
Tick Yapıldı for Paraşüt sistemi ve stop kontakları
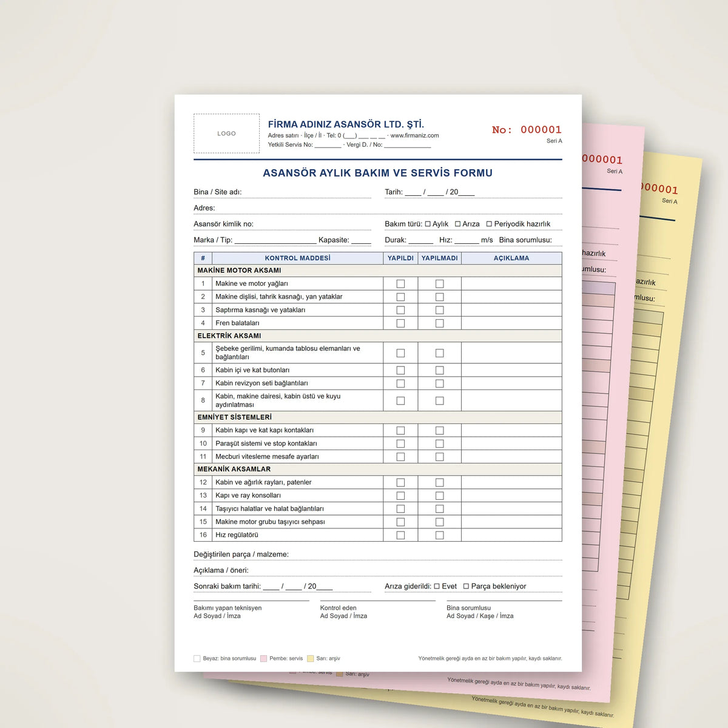400,443
